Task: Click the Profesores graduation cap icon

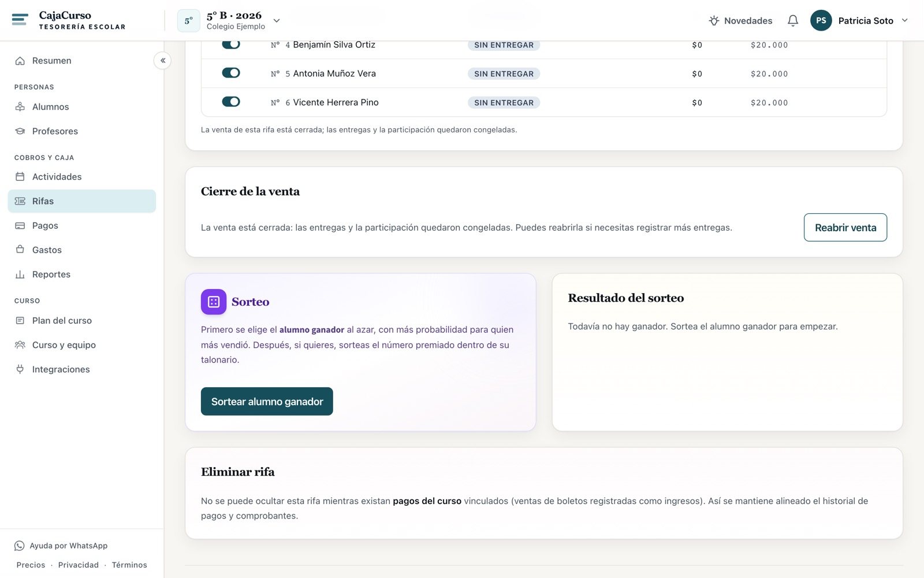Action: pyautogui.click(x=20, y=131)
